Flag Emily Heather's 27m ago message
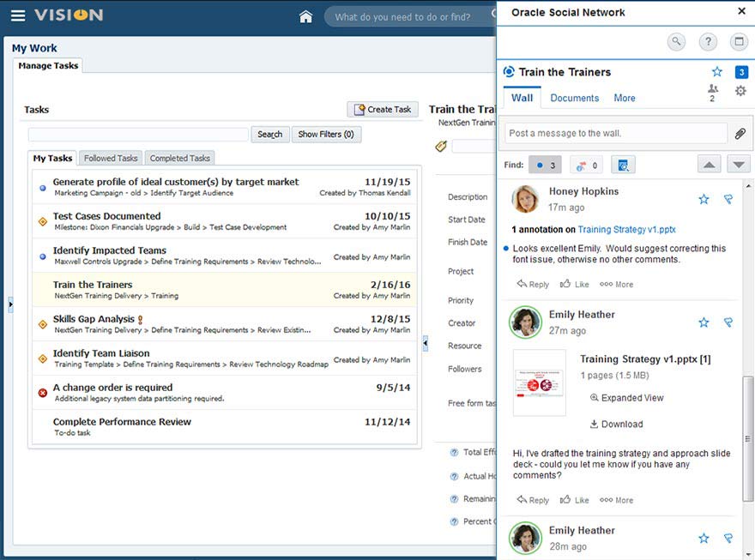This screenshot has width=755, height=560. tap(728, 322)
